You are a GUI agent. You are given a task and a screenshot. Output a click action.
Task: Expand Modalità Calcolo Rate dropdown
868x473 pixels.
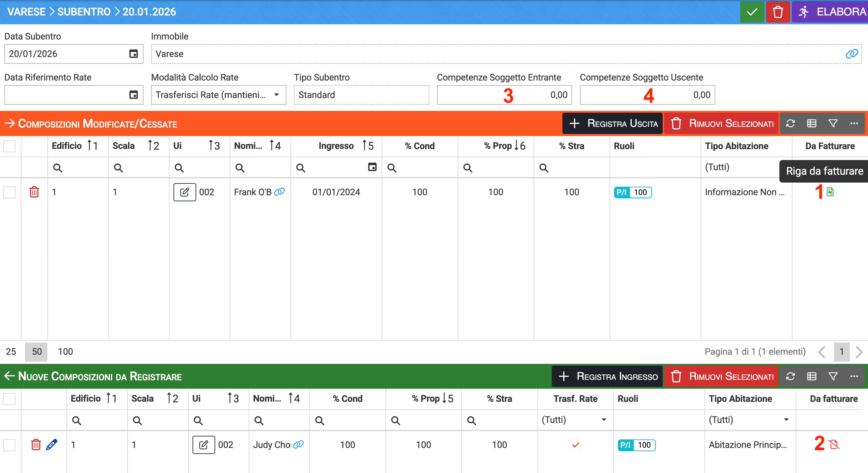pos(276,95)
